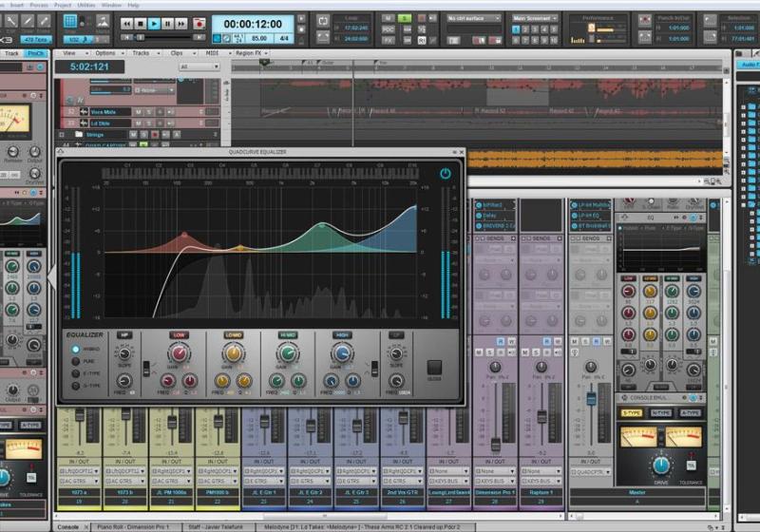The image size is (760, 532).
Task: Click the Stop transport button
Action: [140, 23]
